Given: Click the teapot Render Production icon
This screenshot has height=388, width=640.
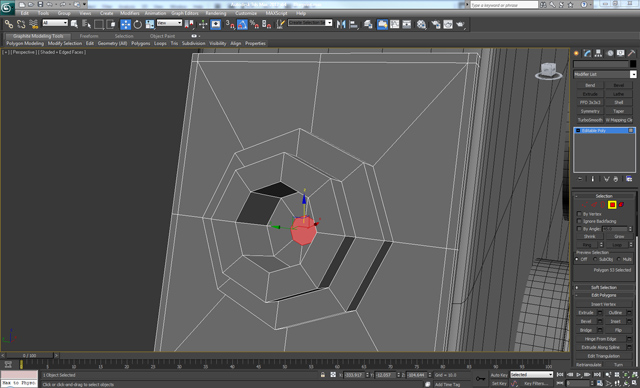Looking at the screenshot, I should point(460,24).
